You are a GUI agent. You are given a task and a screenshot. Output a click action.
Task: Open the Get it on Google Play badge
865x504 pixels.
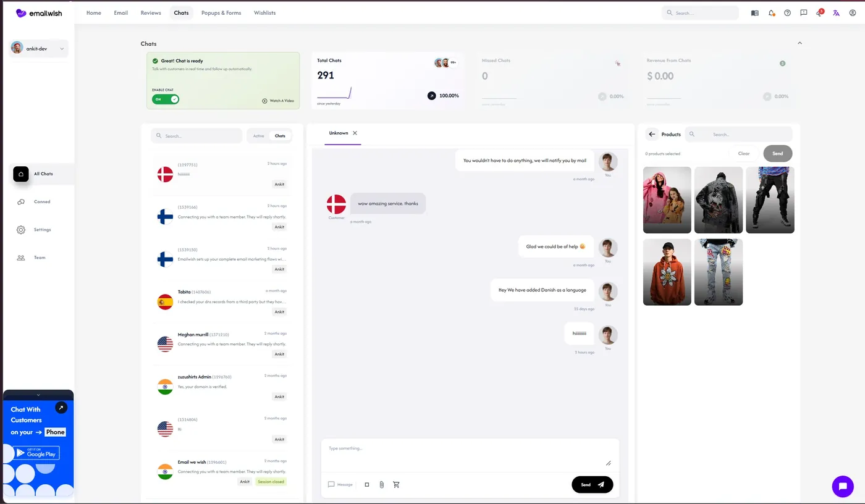(x=36, y=453)
